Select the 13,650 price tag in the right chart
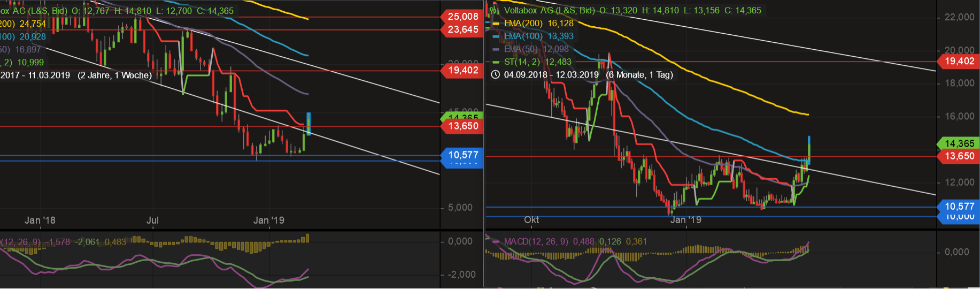Screen dimensions: 980x289 coord(959,156)
